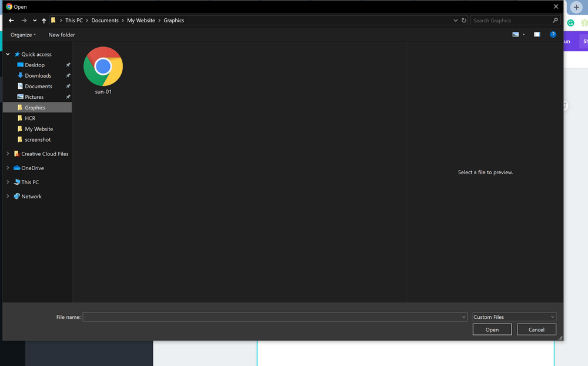The width and height of the screenshot is (588, 366).
Task: Select the HCR folder in sidebar
Action: coord(29,118)
